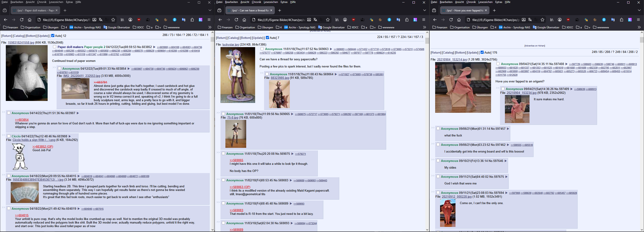Click the vertical scrollbar of the Paper doll makers window

[212, 131]
